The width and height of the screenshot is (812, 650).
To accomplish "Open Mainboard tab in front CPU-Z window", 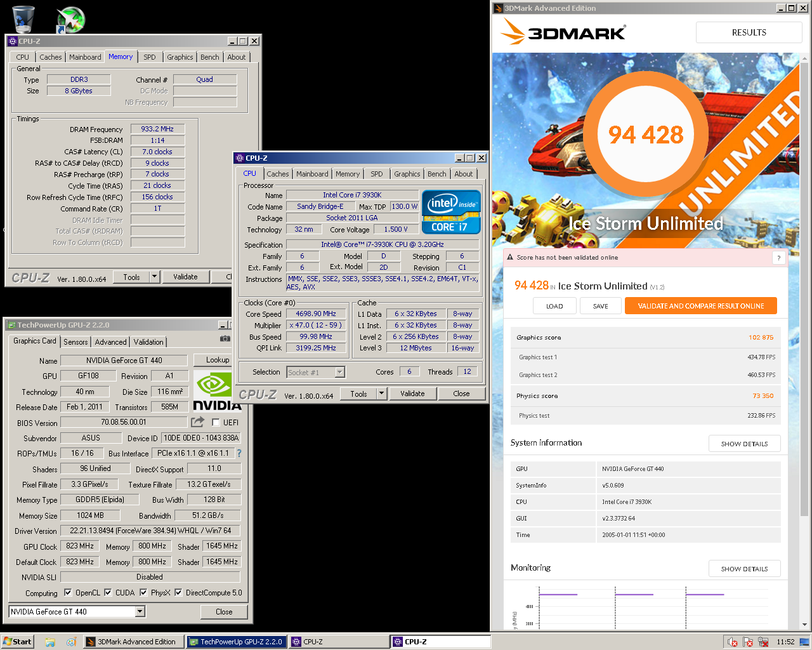I will coord(312,174).
